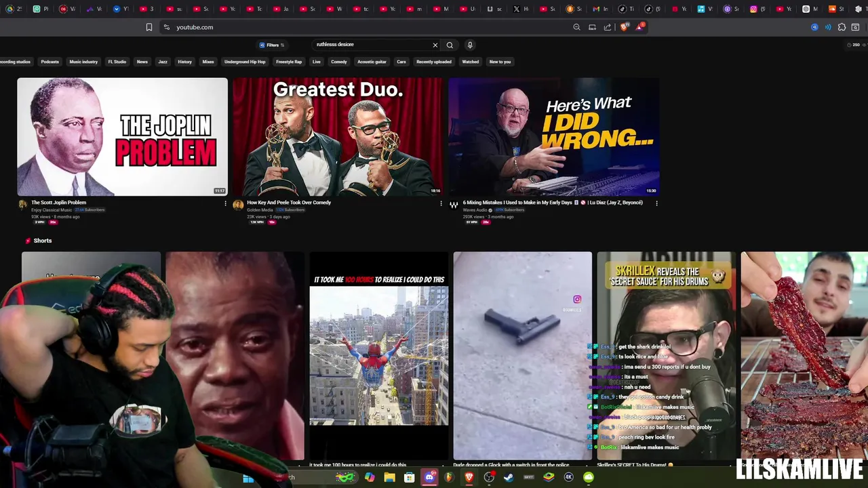Select the Underground Hip Hop chip
The width and height of the screenshot is (868, 488).
[x=245, y=62]
